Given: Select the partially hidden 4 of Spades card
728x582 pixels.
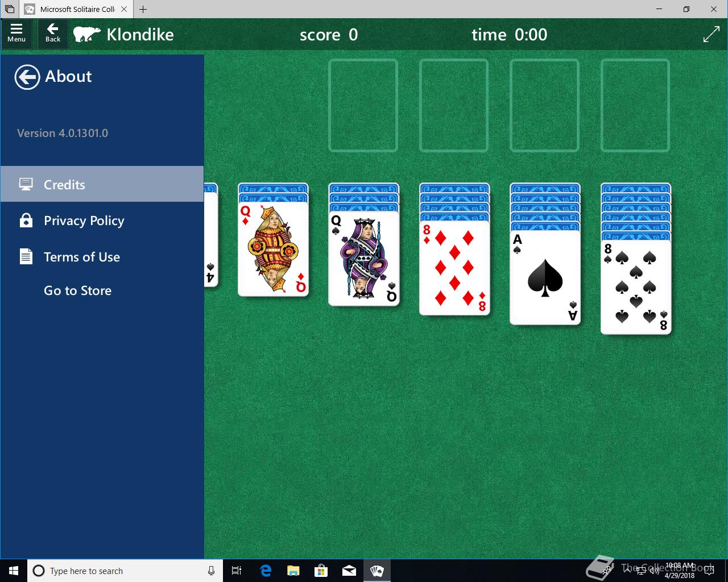Looking at the screenshot, I should point(211,240).
